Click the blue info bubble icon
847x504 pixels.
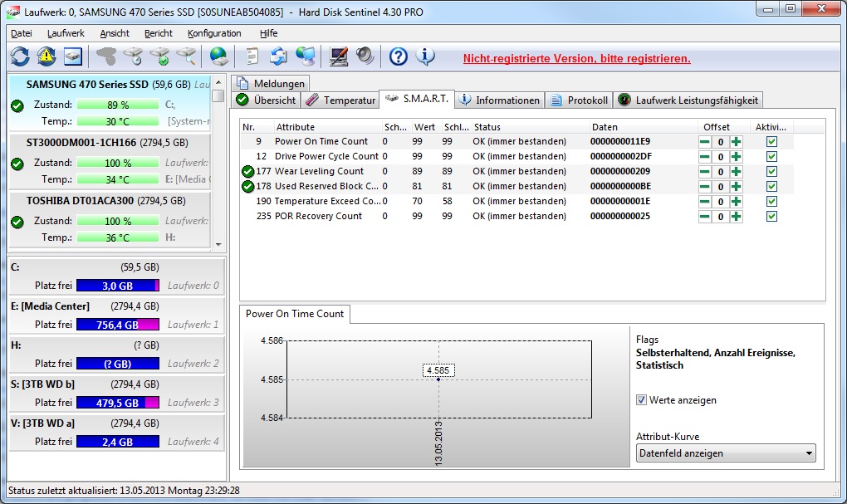pyautogui.click(x=425, y=56)
